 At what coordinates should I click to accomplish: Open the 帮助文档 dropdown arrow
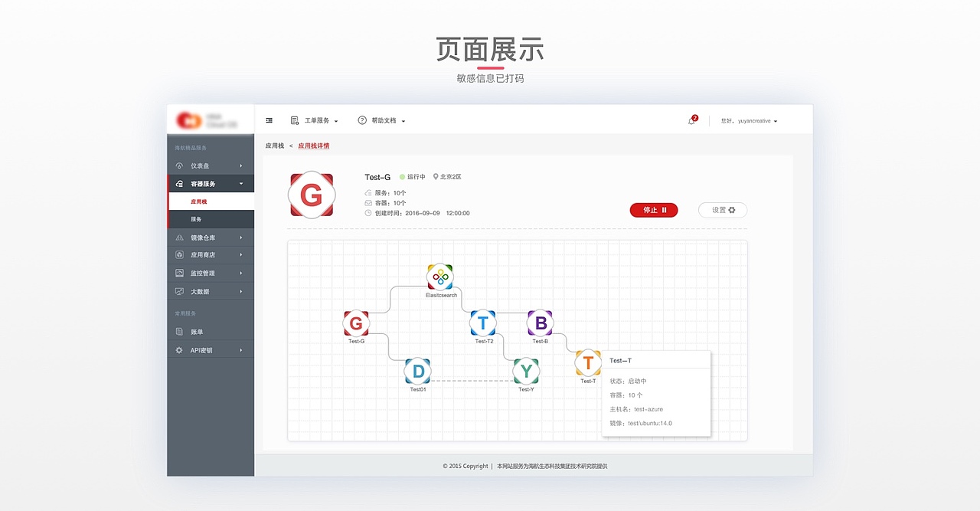pyautogui.click(x=403, y=121)
